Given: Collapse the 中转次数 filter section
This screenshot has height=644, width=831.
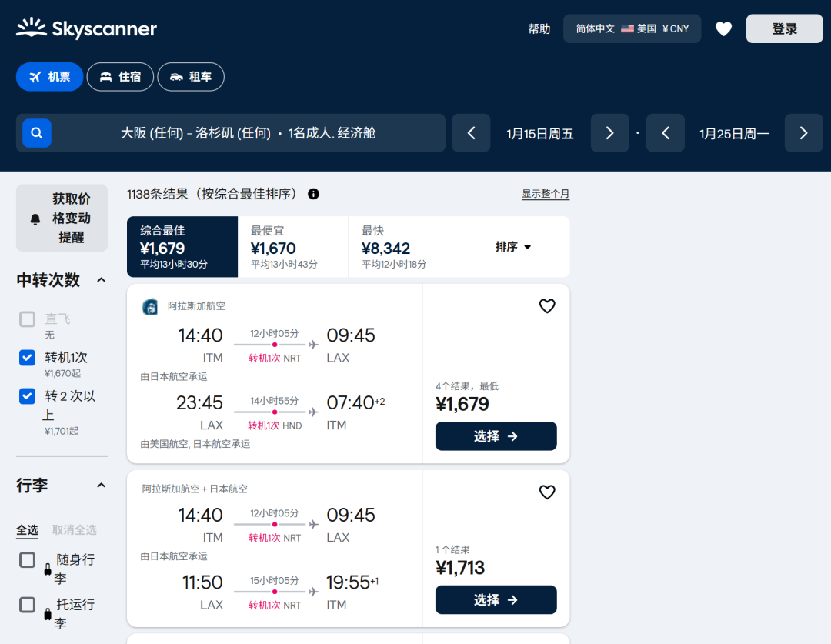Looking at the screenshot, I should point(102,280).
